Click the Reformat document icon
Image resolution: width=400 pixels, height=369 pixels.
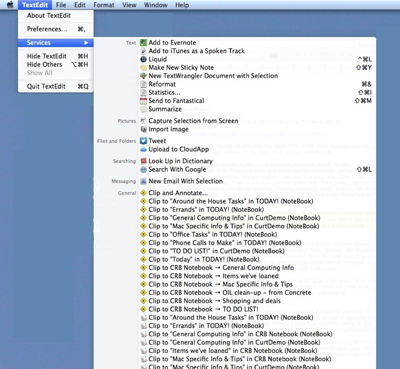pos(143,84)
